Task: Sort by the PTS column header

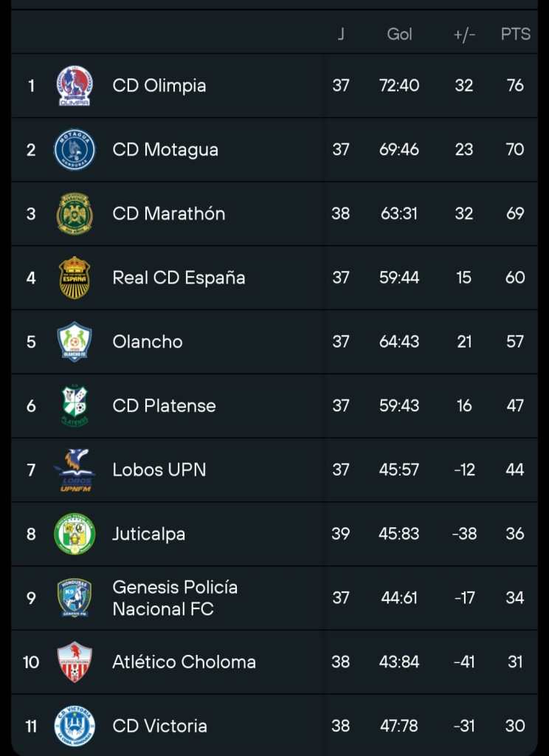Action: 515,34
